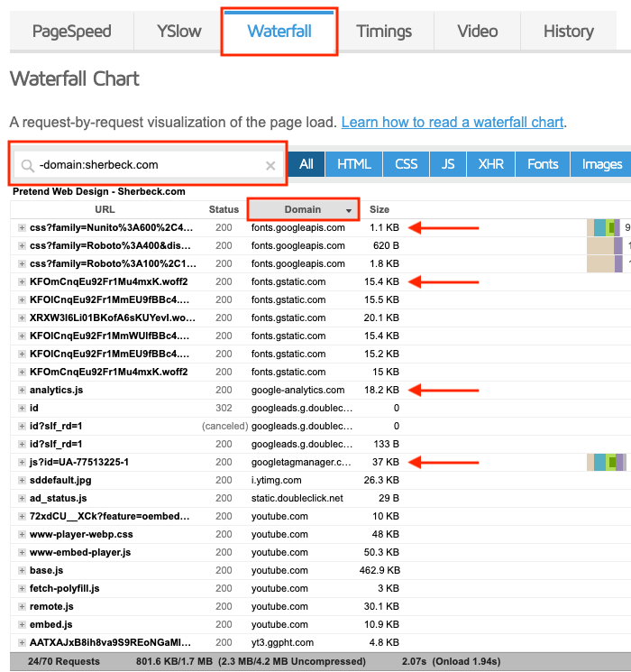631x672 pixels.
Task: Expand the AATXAJxB8ih8va9S9REoNGaMl request
Action: point(22,642)
